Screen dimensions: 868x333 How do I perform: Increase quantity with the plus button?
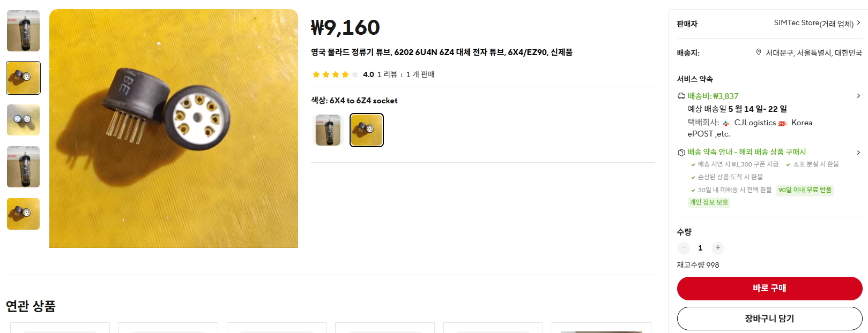(x=718, y=247)
